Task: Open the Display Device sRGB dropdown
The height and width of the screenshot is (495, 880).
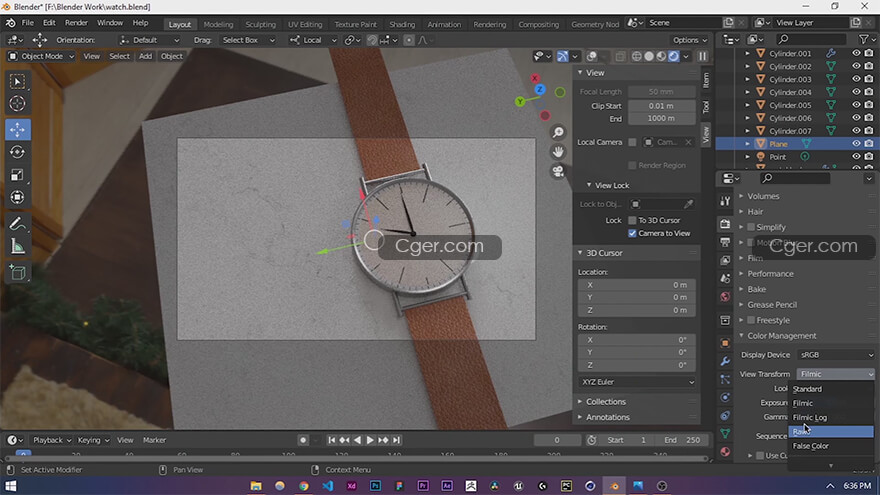Action: pos(836,355)
